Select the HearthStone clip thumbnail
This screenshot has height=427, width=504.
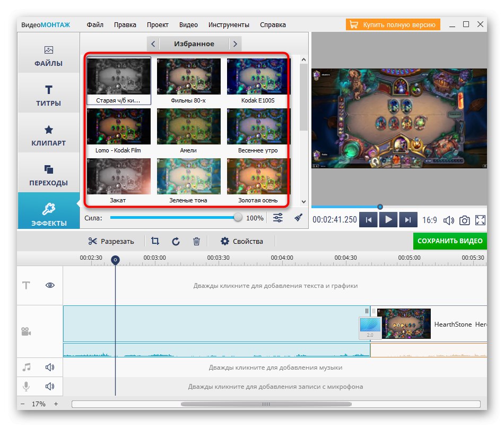[404, 323]
